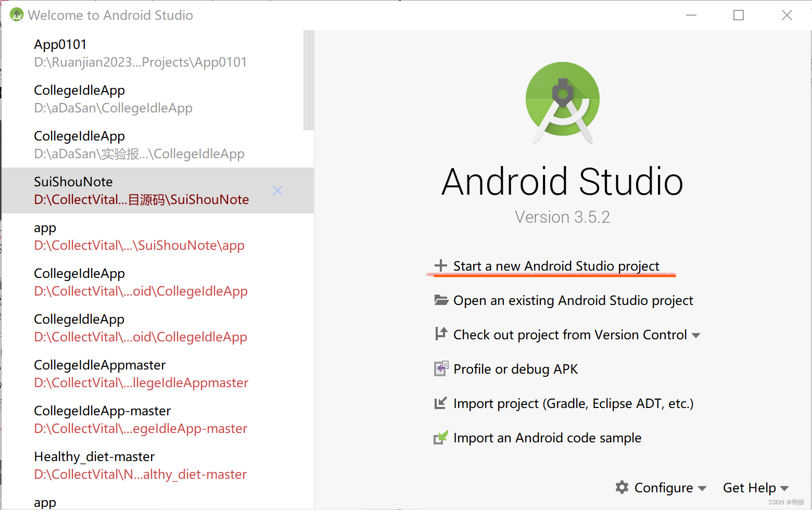This screenshot has height=510, width=812.
Task: Open an existing Android Studio project
Action: pyautogui.click(x=573, y=300)
